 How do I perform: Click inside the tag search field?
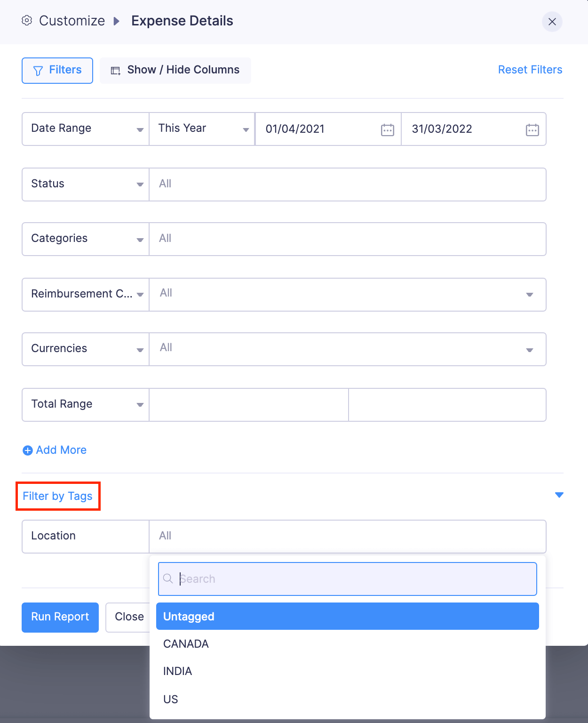[x=329, y=578]
